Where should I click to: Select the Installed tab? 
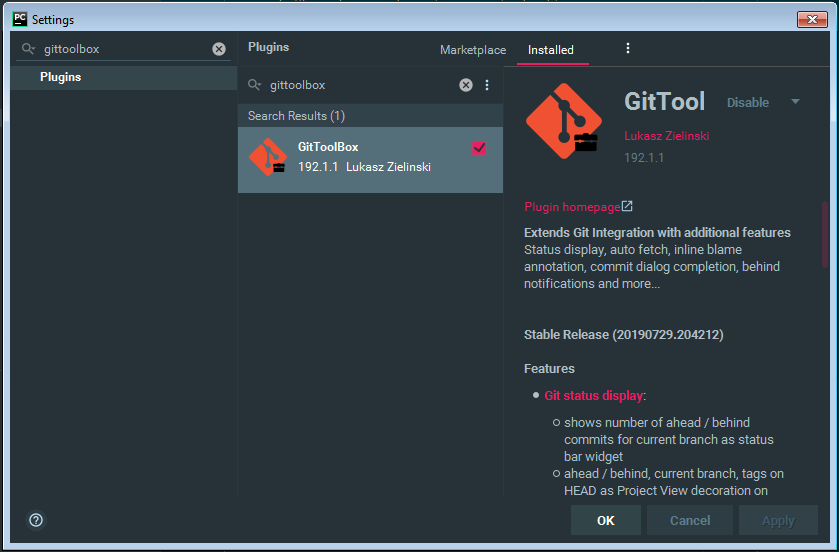(551, 50)
